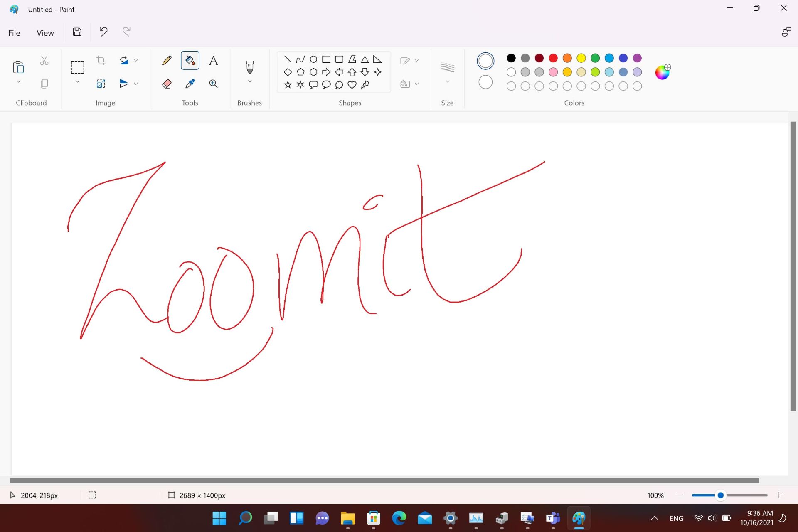Pick the pink color swatch
Screen dimensions: 798x532
(x=553, y=72)
